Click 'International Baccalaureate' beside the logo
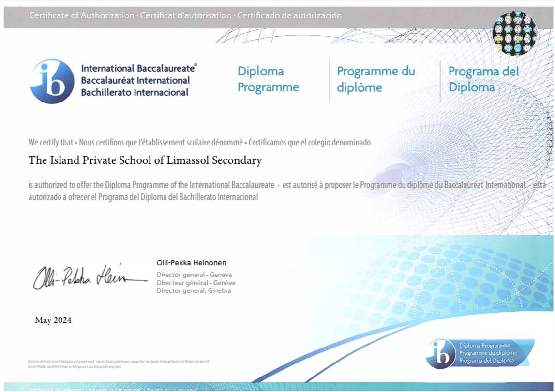This screenshot has width=555, height=392. coord(139,68)
